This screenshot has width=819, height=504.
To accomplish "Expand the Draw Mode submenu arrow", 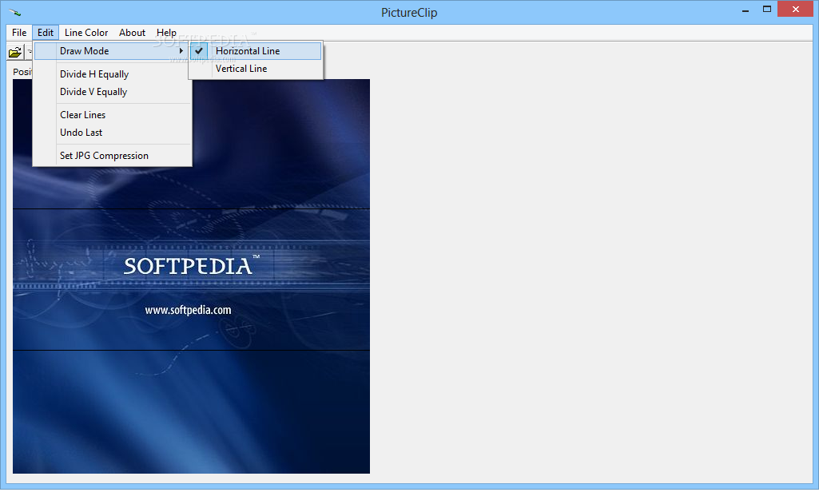I will pyautogui.click(x=181, y=50).
